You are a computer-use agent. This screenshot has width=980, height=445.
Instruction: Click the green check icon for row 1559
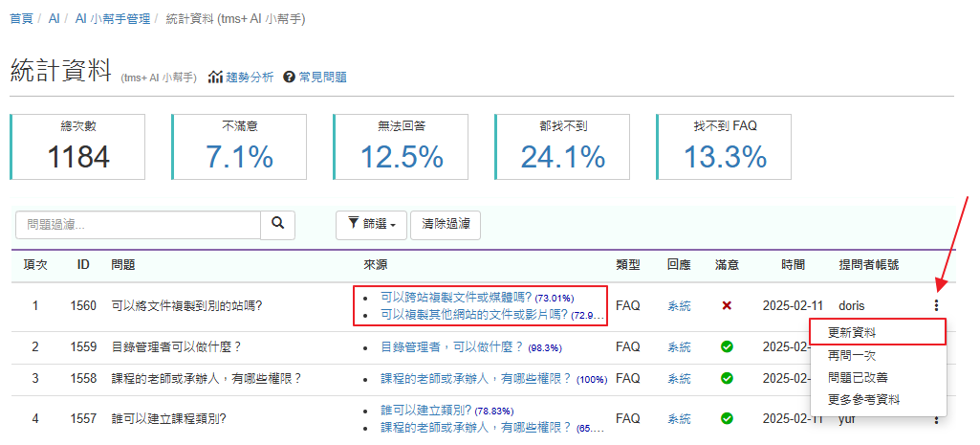(x=727, y=346)
